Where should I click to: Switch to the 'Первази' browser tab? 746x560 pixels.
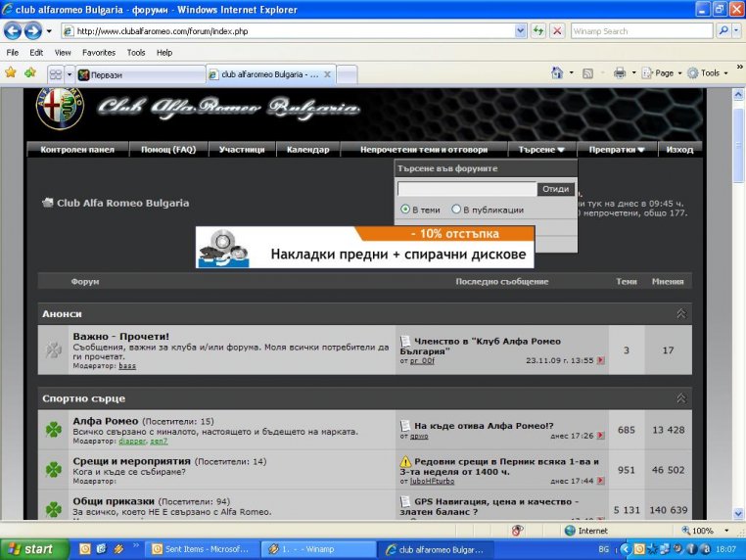click(x=137, y=74)
